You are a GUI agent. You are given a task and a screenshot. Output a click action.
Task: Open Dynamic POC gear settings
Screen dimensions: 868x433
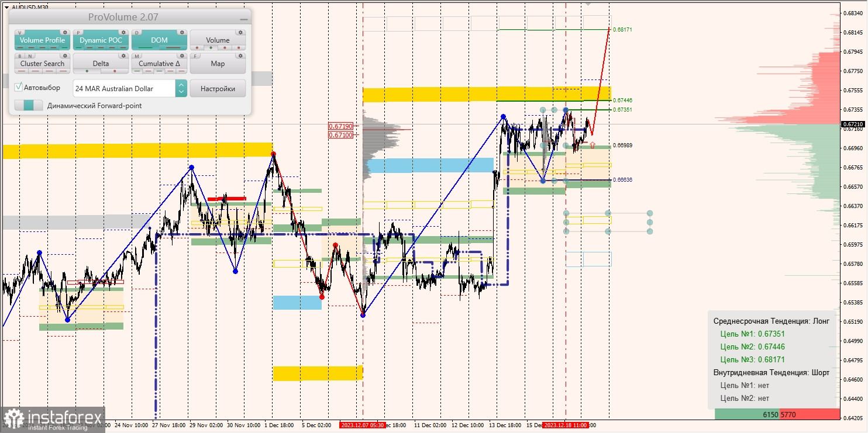coord(123,32)
